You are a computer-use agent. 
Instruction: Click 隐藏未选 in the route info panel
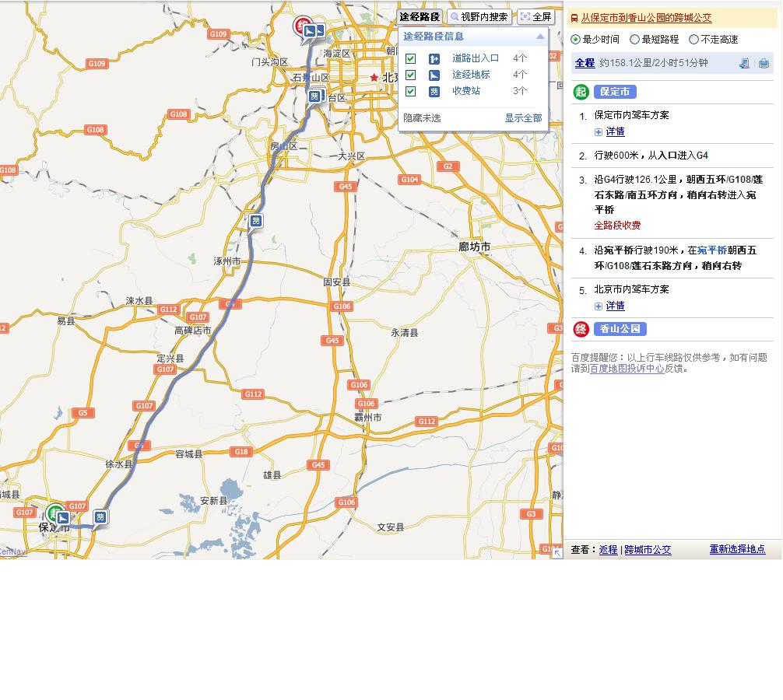[422, 117]
